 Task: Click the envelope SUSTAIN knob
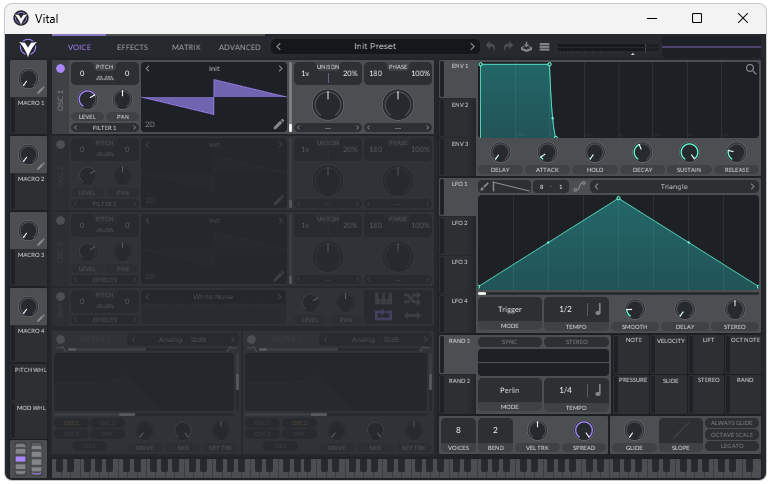pyautogui.click(x=688, y=153)
